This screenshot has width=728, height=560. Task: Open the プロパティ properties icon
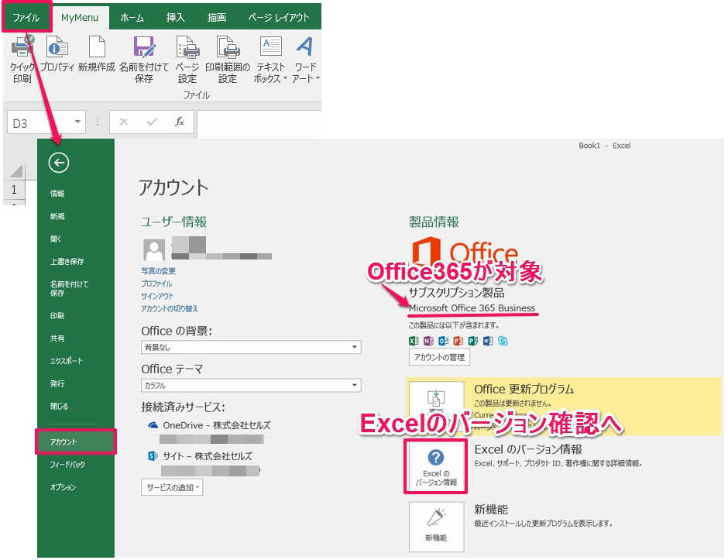pos(57,55)
